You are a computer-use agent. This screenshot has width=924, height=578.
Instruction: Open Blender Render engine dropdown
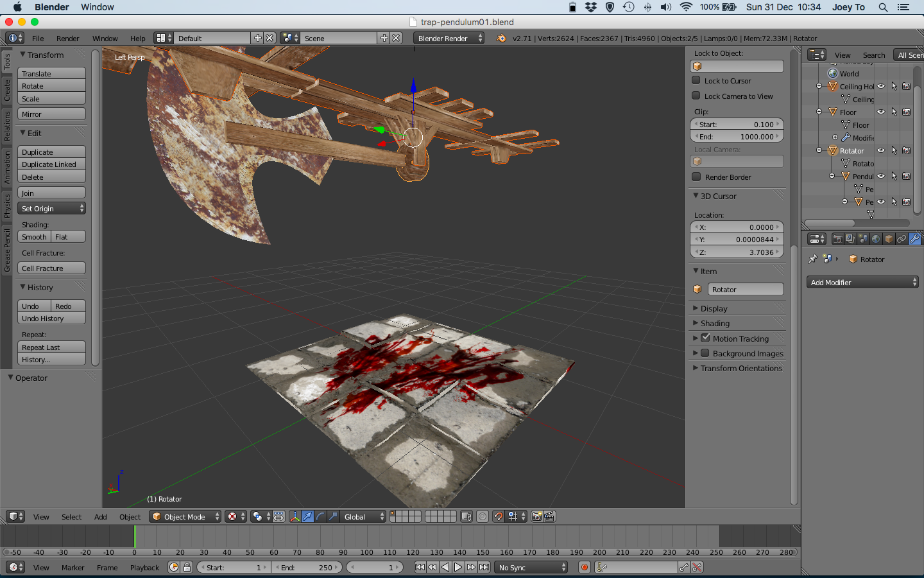[449, 38]
